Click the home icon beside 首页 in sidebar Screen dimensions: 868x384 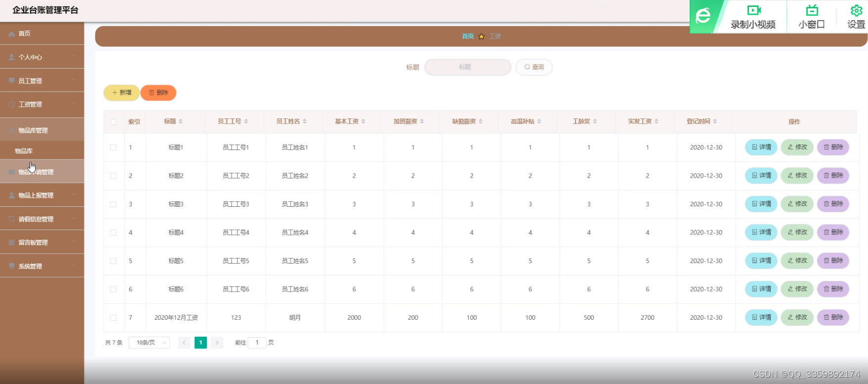pyautogui.click(x=12, y=34)
